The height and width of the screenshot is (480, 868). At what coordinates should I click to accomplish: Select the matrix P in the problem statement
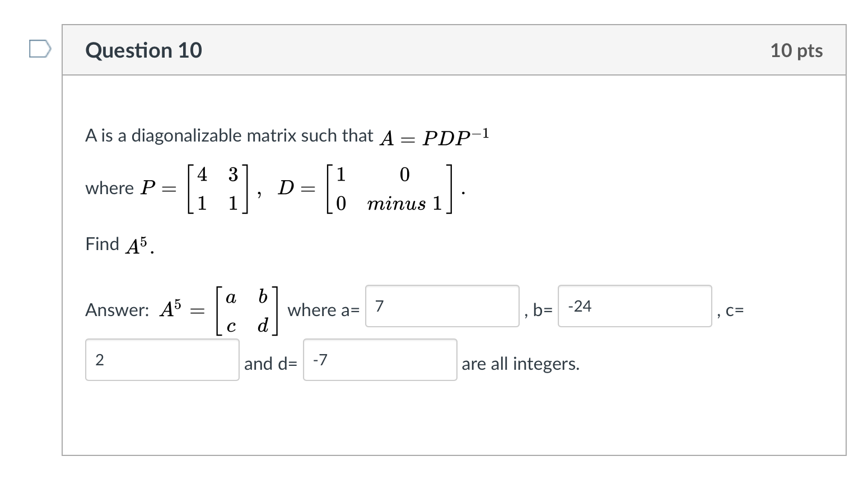(217, 188)
